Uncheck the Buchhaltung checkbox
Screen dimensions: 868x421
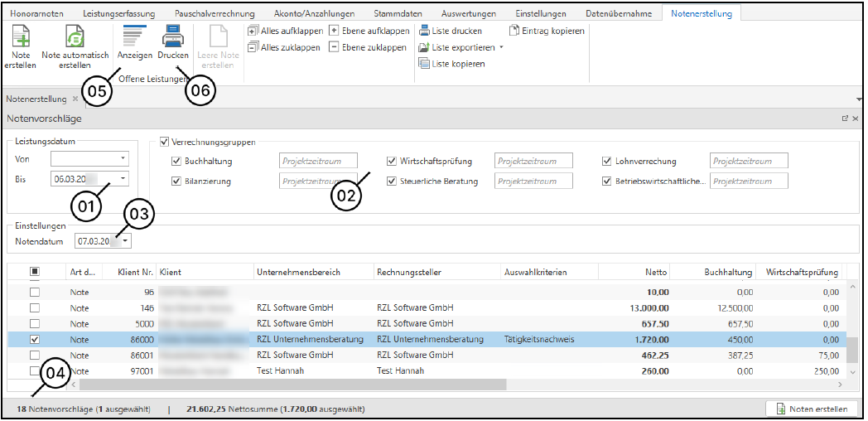pos(176,162)
